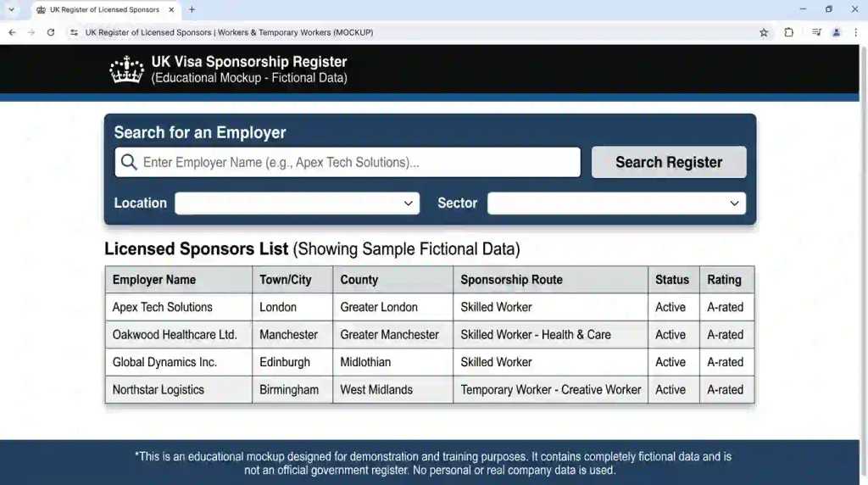The width and height of the screenshot is (868, 485).
Task: Click the address bar page title
Action: tap(229, 33)
